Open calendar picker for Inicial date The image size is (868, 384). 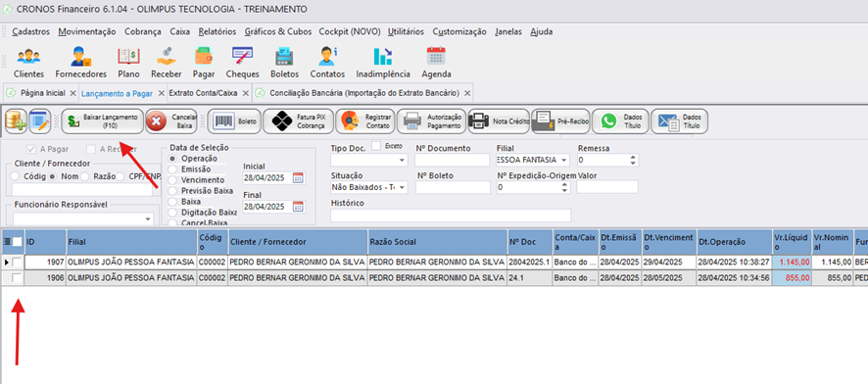(298, 177)
